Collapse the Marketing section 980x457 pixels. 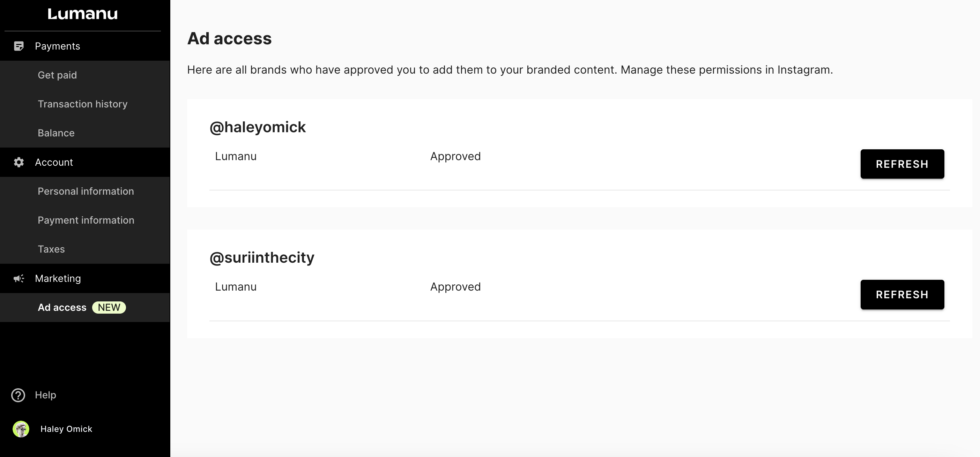click(x=58, y=279)
